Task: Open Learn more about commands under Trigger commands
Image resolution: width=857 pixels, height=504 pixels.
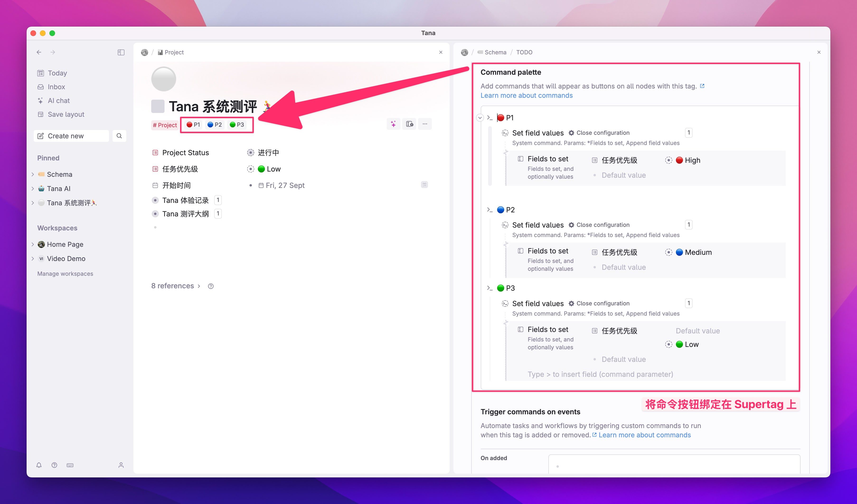Action: (645, 435)
